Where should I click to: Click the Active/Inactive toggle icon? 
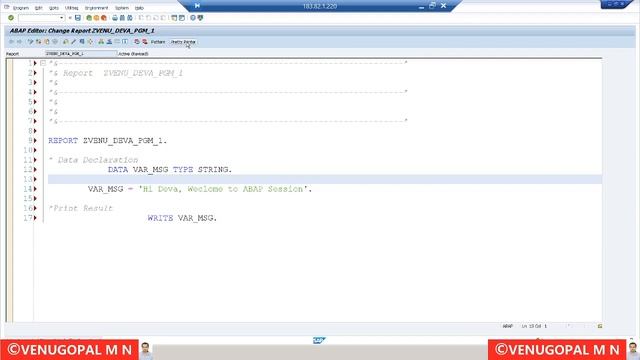pyautogui.click(x=38, y=42)
